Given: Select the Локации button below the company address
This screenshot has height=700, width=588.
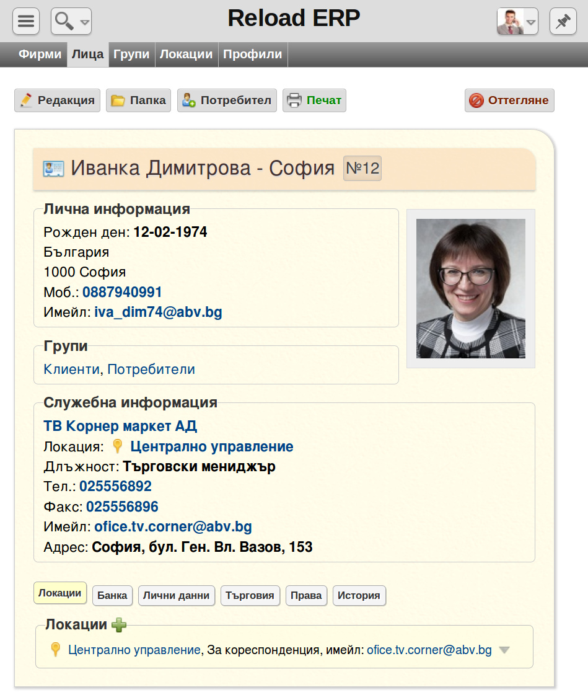Looking at the screenshot, I should (x=59, y=593).
